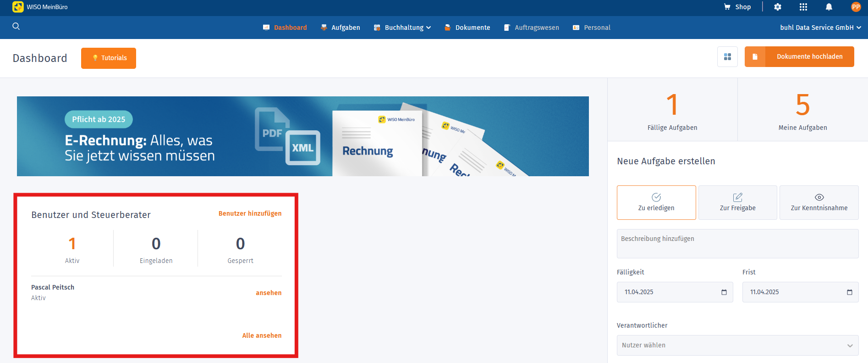The height and width of the screenshot is (363, 868).
Task: Open the apps grid icon in top bar
Action: click(803, 7)
